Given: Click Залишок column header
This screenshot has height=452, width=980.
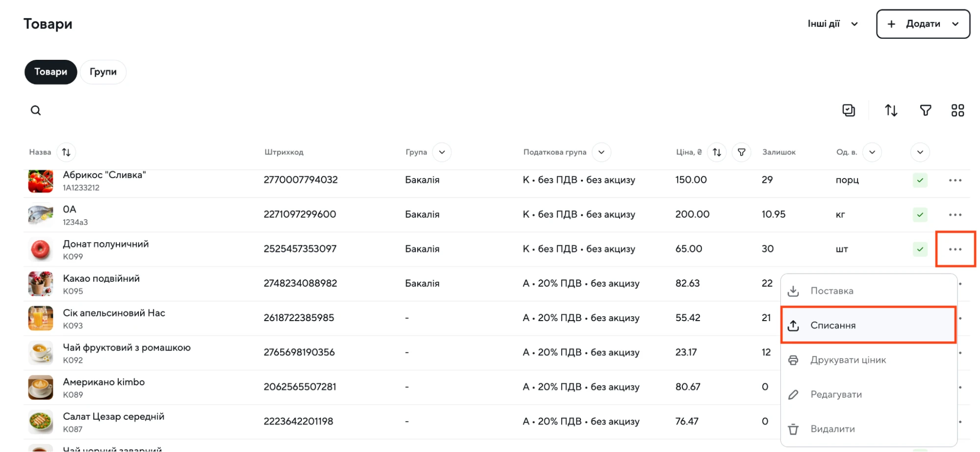Looking at the screenshot, I should [779, 152].
